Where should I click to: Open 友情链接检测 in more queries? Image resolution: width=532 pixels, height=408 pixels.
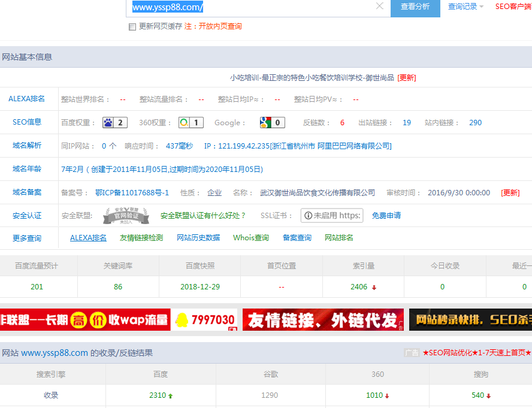tap(141, 238)
